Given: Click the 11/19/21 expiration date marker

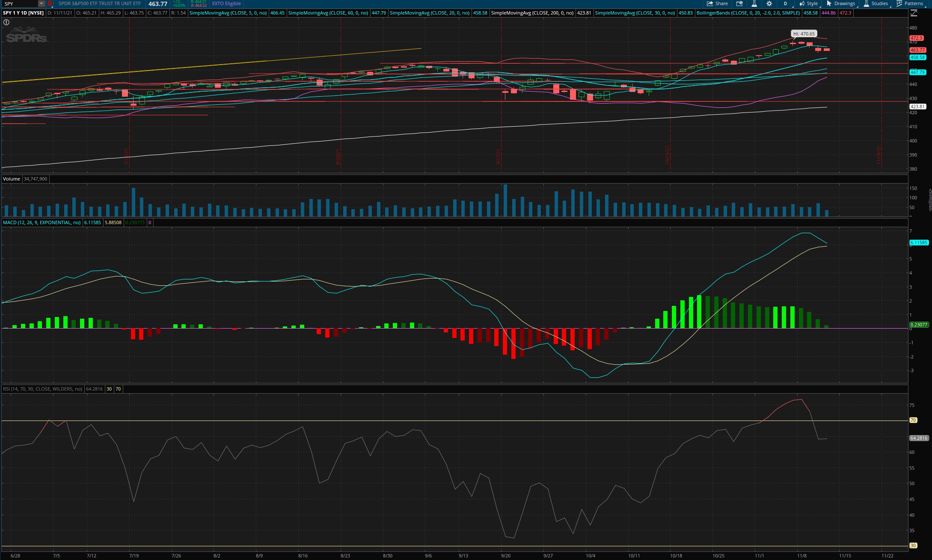Looking at the screenshot, I should (x=879, y=155).
